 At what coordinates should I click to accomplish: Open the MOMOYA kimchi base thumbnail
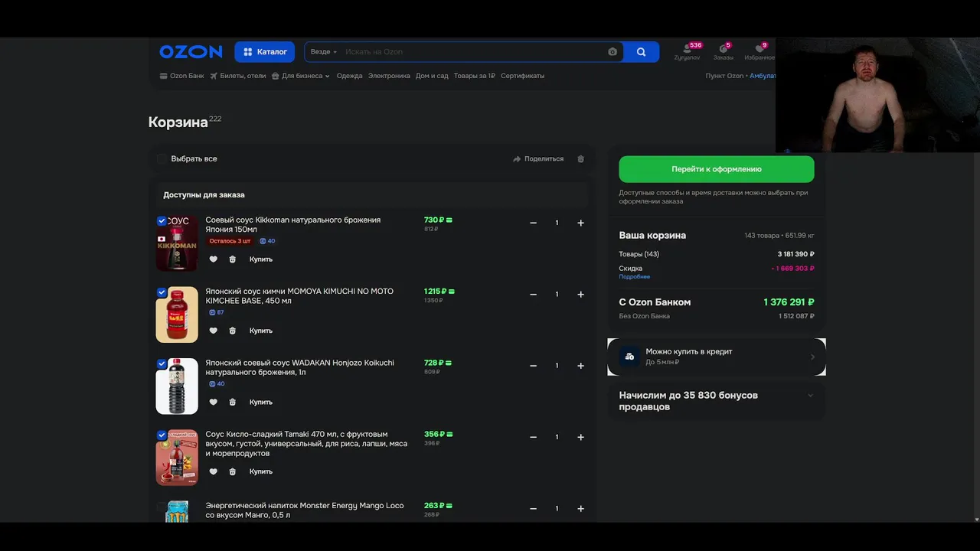[177, 315]
